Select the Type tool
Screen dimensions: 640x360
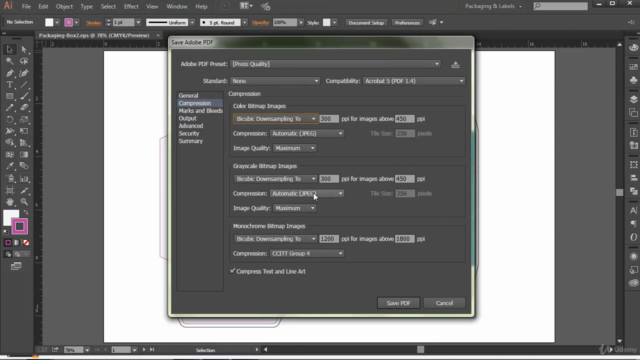click(9, 85)
